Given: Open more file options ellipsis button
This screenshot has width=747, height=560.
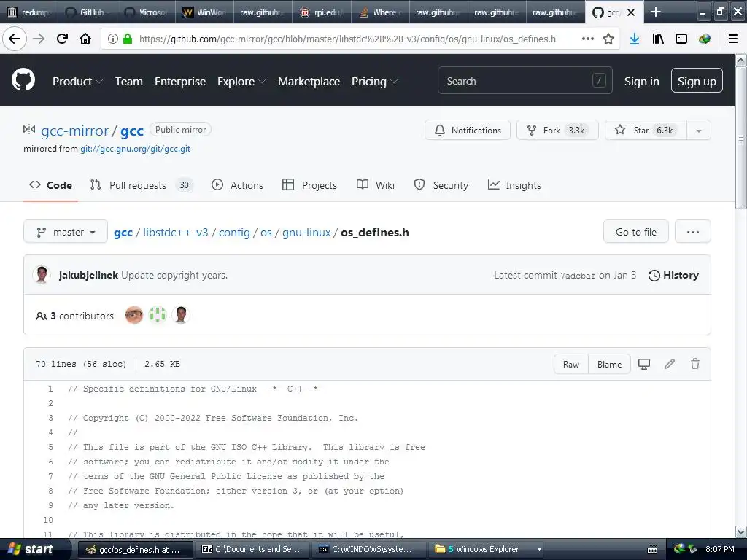Looking at the screenshot, I should click(x=693, y=232).
